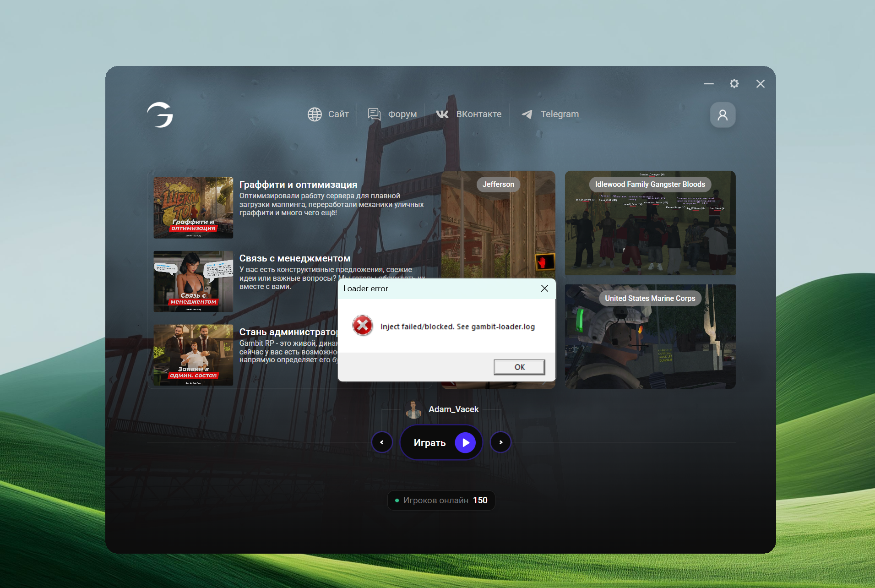
Task: Open the Jefferson screenshot card
Action: point(498,224)
